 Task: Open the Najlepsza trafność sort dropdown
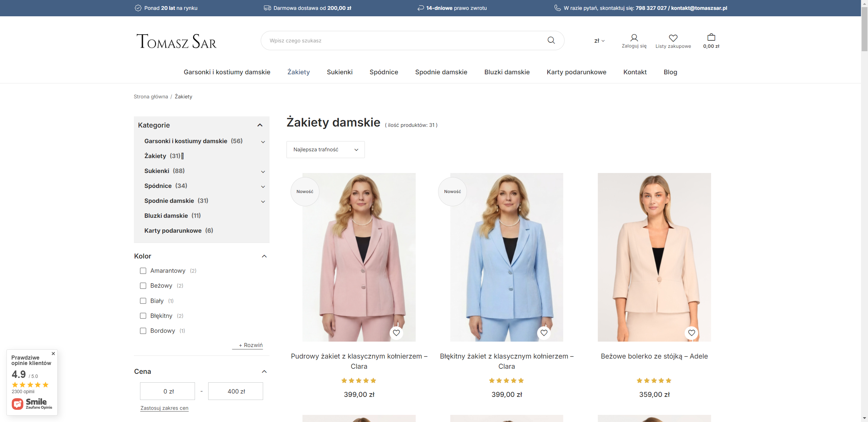[325, 149]
